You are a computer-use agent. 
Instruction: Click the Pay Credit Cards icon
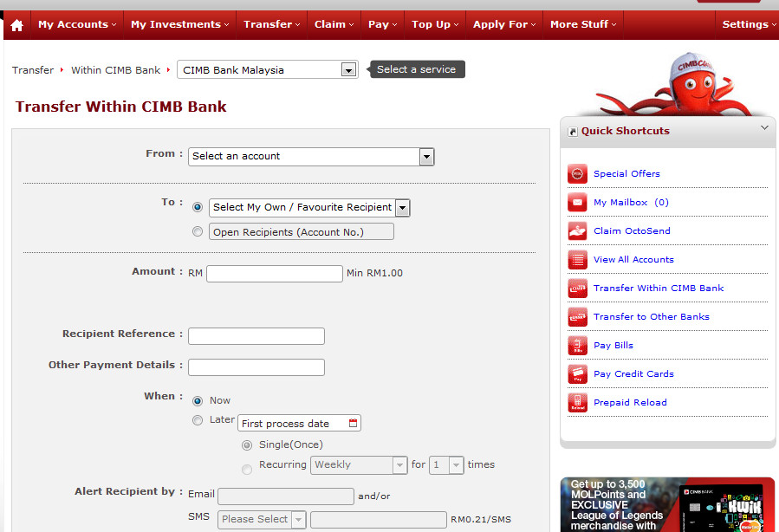coord(577,374)
